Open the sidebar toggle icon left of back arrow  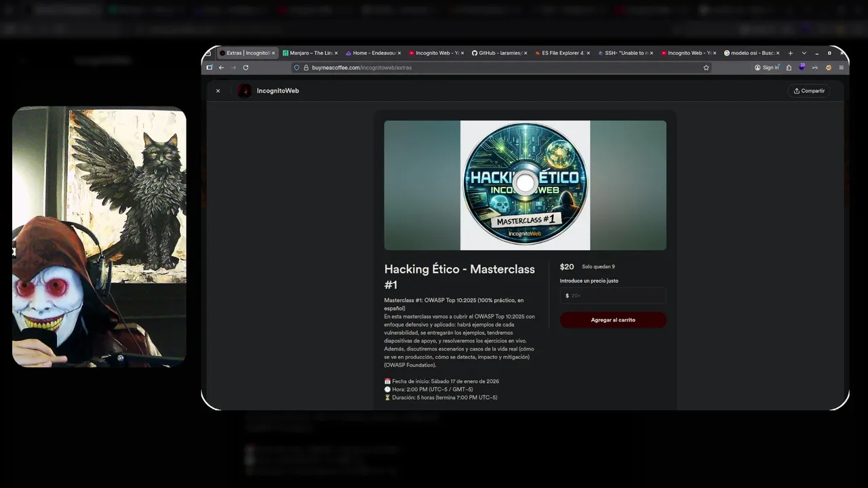click(210, 68)
